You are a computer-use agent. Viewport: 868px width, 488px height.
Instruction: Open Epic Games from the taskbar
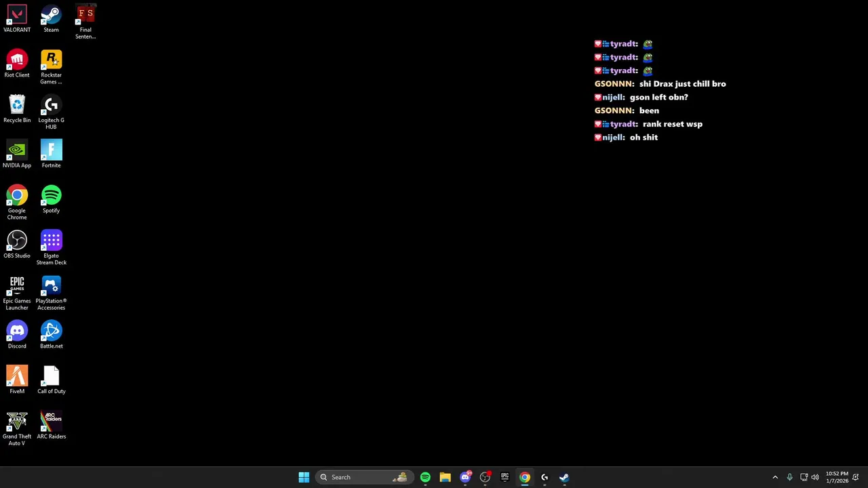coord(505,477)
